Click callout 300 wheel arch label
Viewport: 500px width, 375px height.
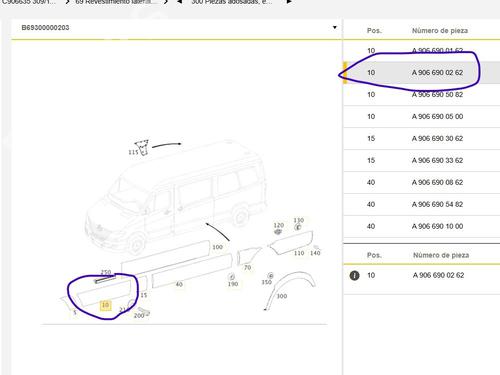tap(282, 296)
